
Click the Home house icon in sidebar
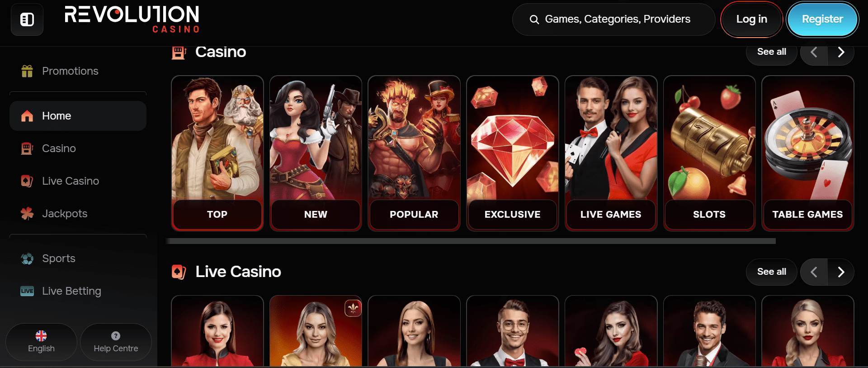[x=27, y=116]
